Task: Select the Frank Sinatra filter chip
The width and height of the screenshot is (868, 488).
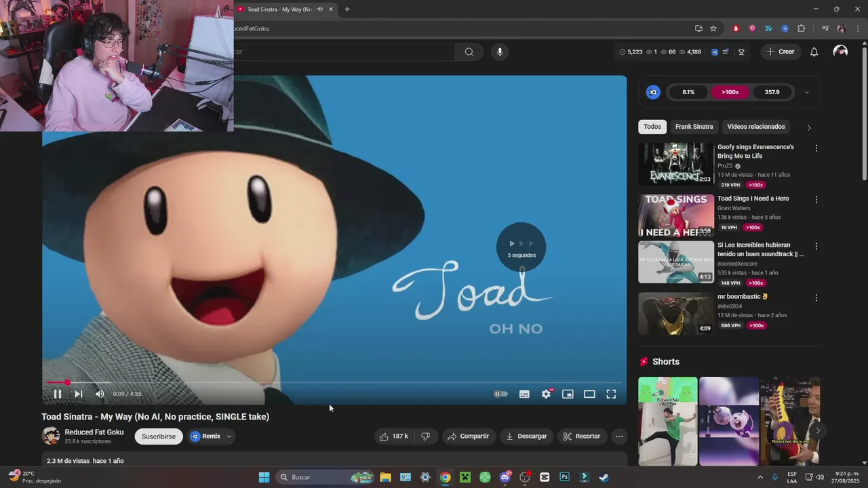Action: [x=694, y=127]
